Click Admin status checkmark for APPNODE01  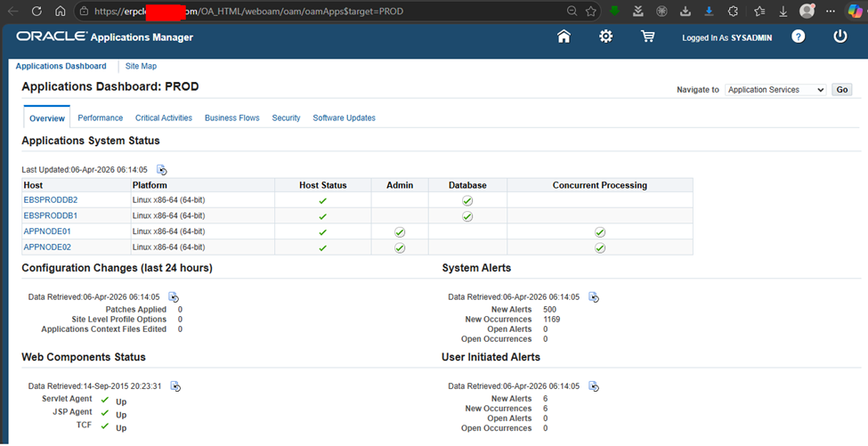tap(400, 231)
